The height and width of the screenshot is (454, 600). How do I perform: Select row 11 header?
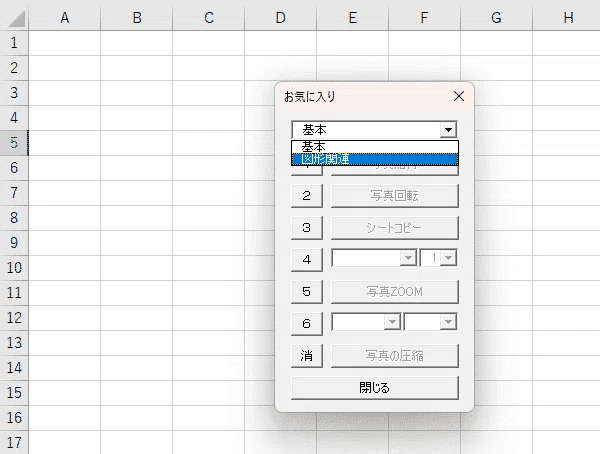(14, 293)
